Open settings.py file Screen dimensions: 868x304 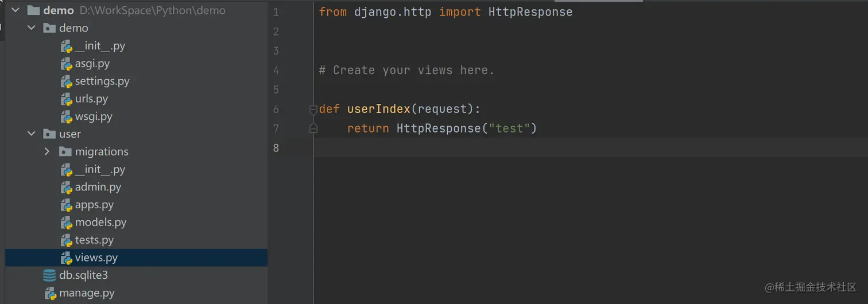pyautogui.click(x=102, y=81)
